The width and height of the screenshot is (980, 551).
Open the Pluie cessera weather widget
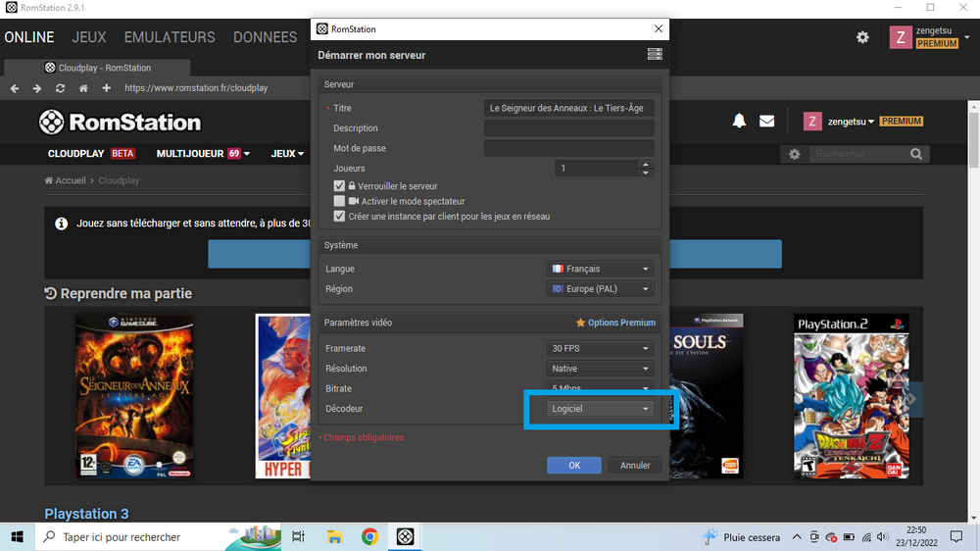(x=741, y=536)
